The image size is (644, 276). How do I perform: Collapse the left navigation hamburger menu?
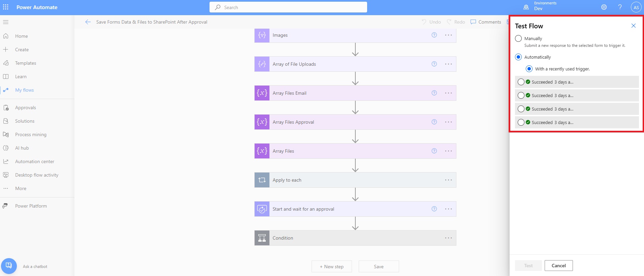6,22
